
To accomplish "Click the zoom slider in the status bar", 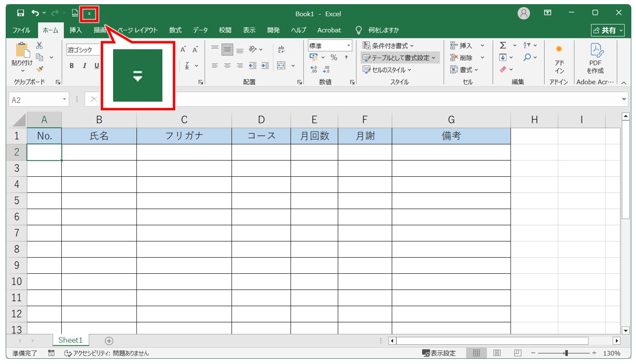I will click(564, 353).
